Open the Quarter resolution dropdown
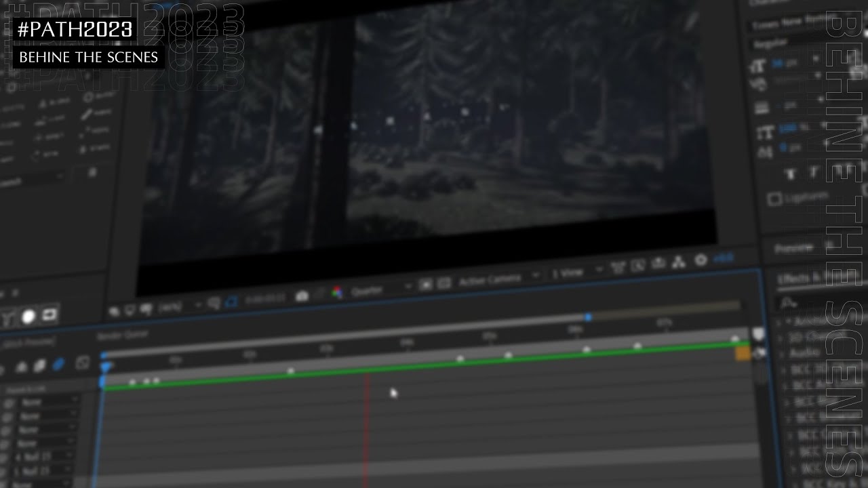 click(382, 289)
